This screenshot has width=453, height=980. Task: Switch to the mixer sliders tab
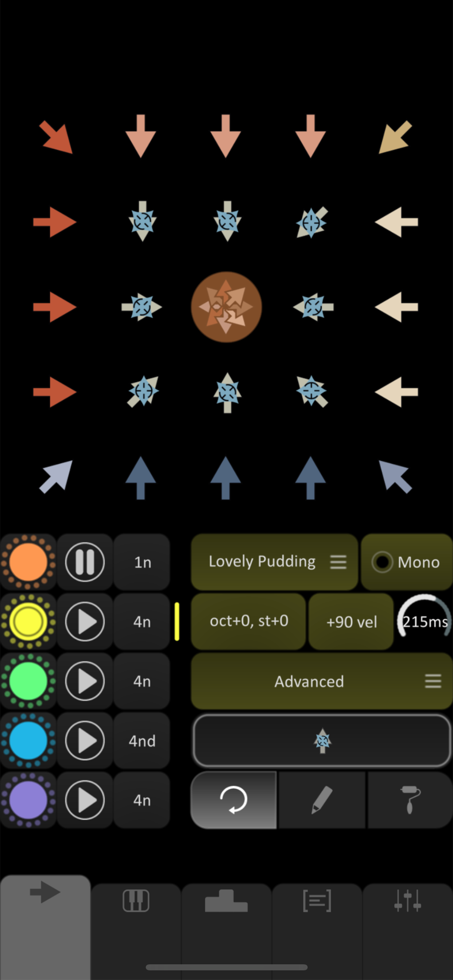coord(408,901)
